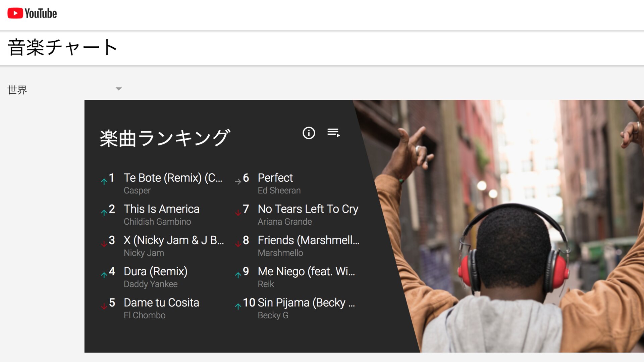This screenshot has height=362, width=644.
Task: Open song Dame tu Cosita
Action: [161, 303]
